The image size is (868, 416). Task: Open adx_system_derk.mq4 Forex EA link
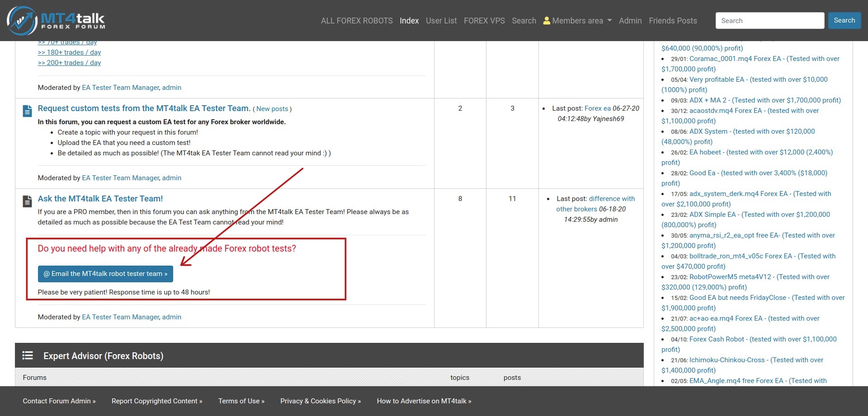[x=746, y=199]
